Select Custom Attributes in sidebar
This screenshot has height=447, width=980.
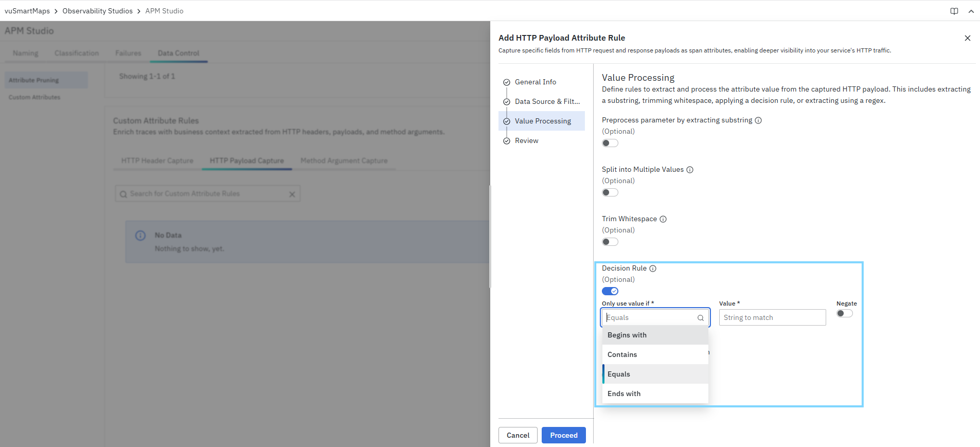[x=34, y=97]
